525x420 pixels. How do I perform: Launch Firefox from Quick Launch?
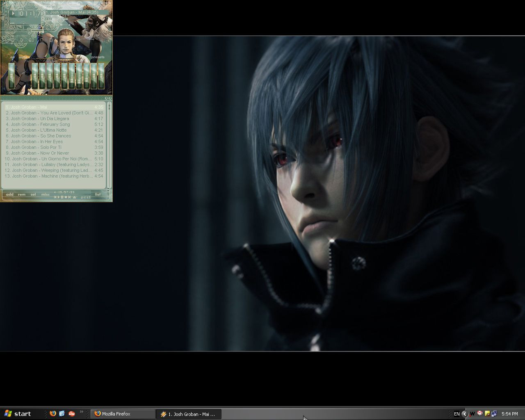pyautogui.click(x=53, y=413)
